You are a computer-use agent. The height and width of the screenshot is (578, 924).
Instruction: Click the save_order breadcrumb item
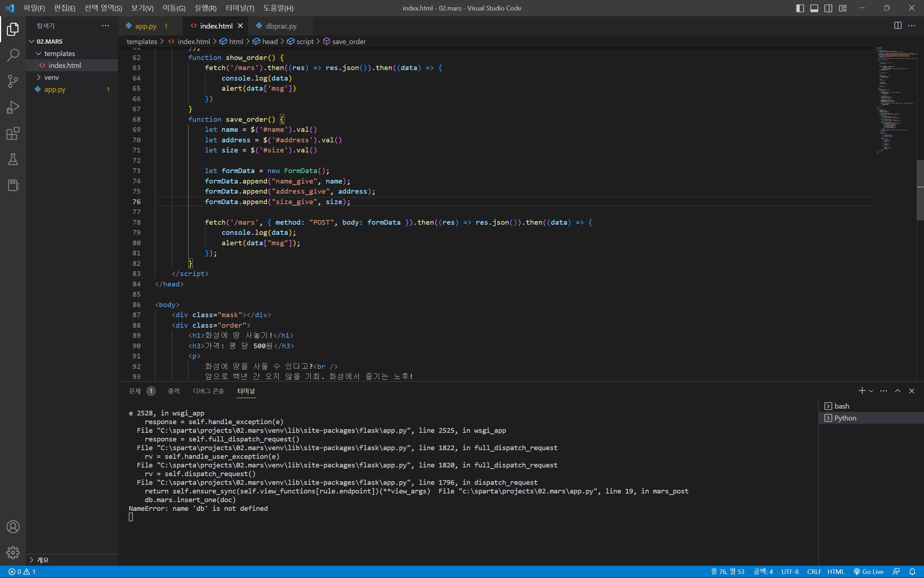click(x=344, y=41)
